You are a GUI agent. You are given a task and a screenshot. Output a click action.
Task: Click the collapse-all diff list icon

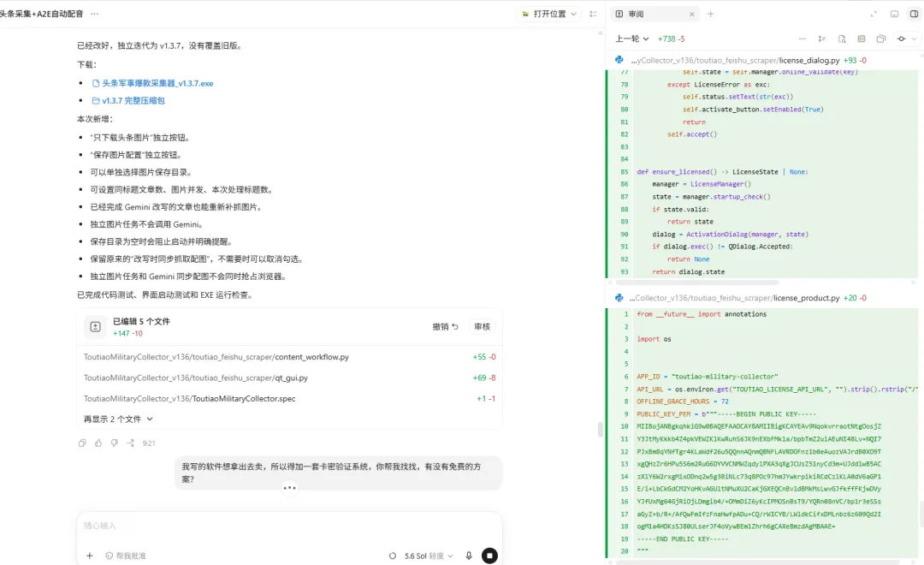[821, 39]
